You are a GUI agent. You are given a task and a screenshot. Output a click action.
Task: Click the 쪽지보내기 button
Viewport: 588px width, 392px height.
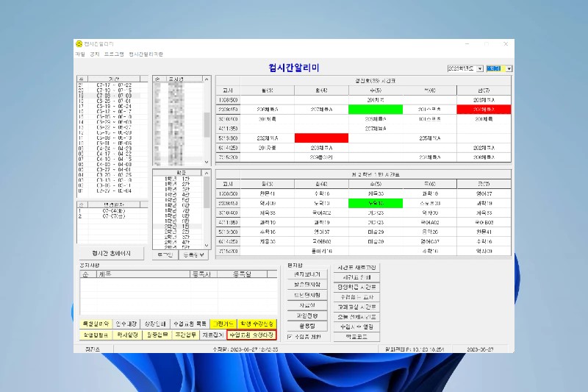click(x=307, y=274)
